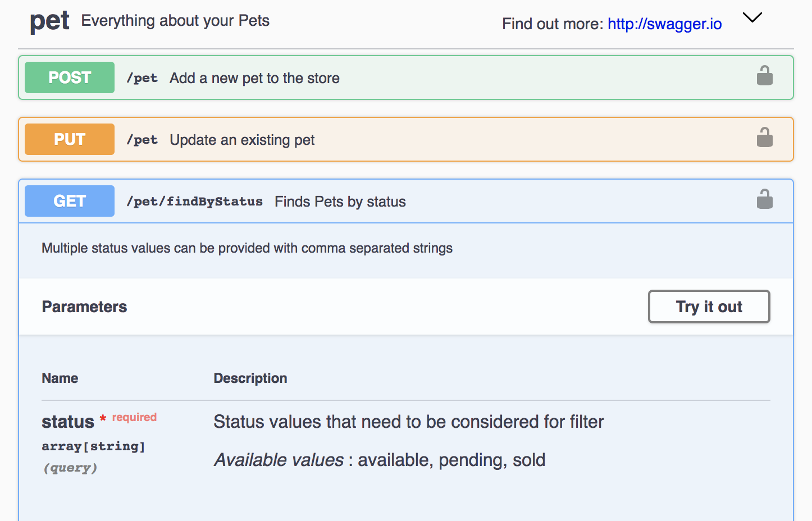Screen dimensions: 812x521
Task: Click the Name column header
Action: point(60,378)
